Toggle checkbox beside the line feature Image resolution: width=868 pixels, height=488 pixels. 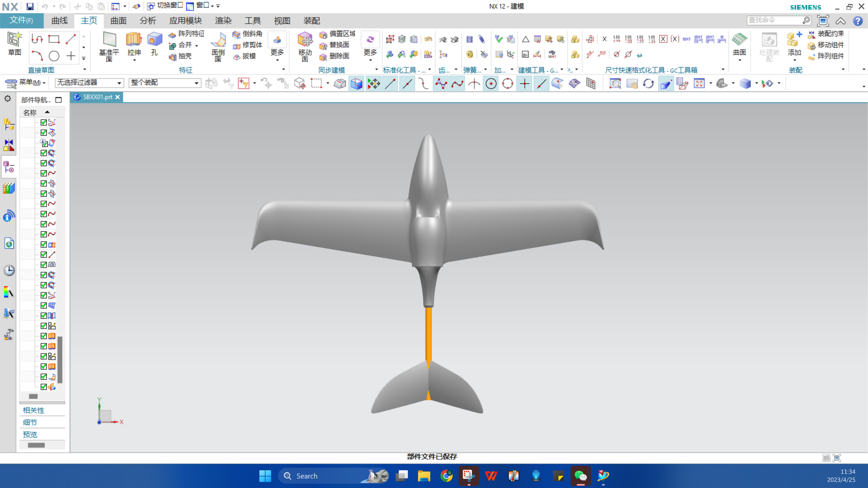(x=44, y=255)
